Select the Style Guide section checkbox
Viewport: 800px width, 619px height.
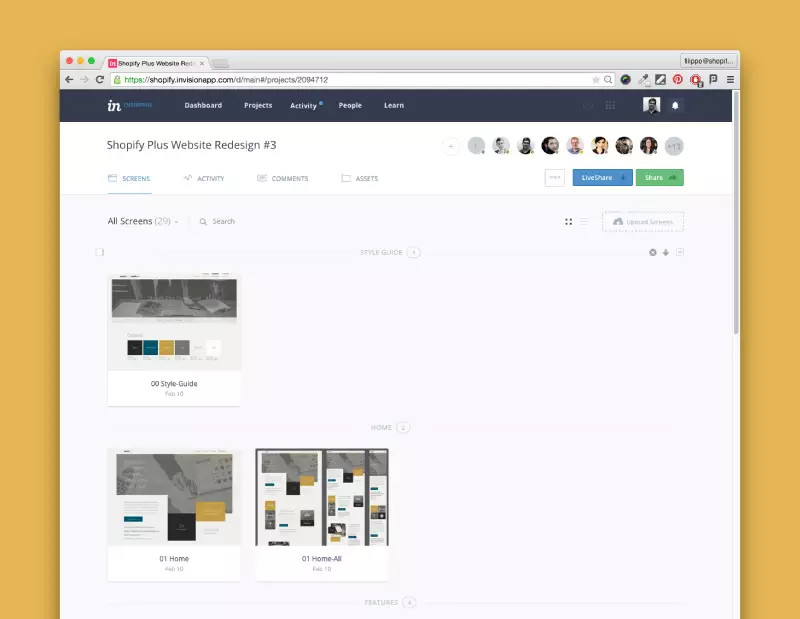(100, 252)
